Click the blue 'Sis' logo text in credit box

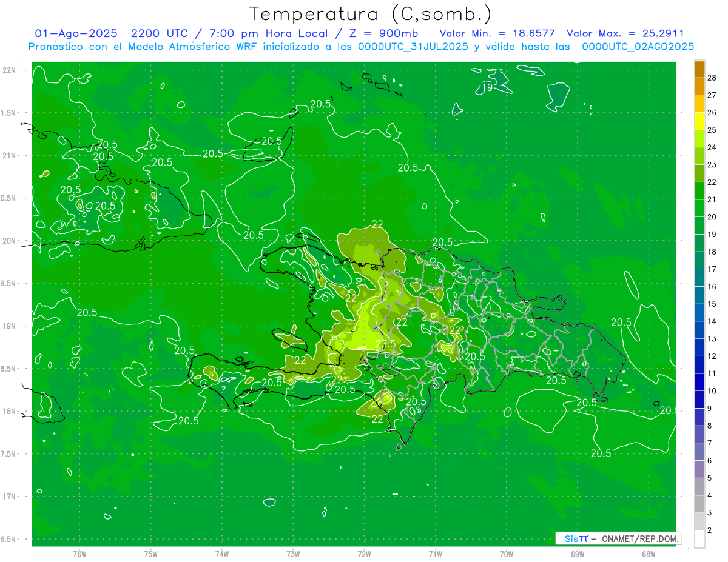[x=571, y=538]
